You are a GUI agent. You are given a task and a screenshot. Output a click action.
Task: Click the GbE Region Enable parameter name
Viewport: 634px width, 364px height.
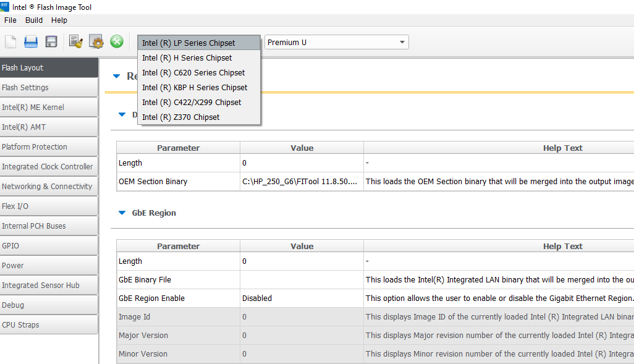(151, 298)
